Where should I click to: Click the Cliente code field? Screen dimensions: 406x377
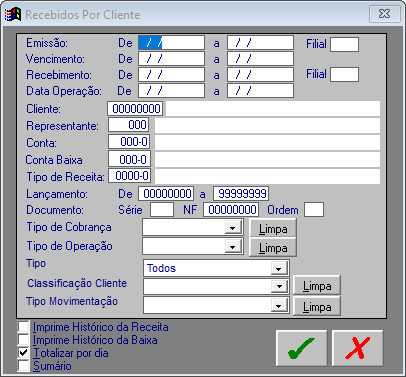pos(135,109)
